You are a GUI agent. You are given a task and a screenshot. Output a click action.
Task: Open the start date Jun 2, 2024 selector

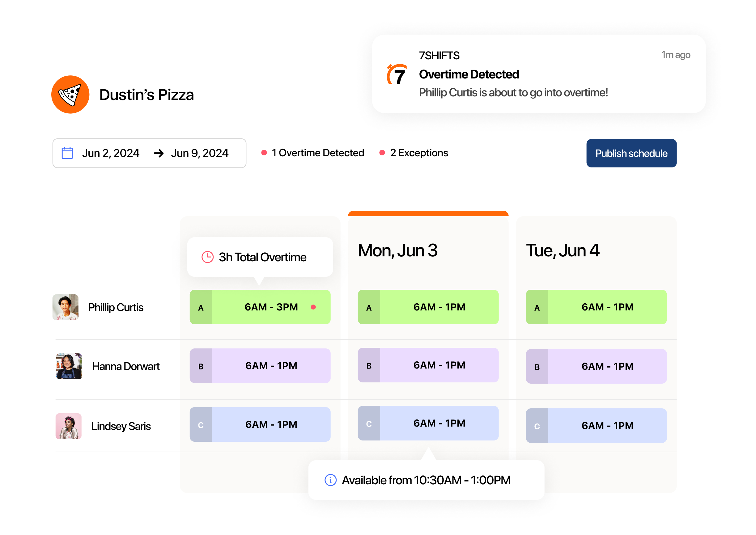tap(111, 153)
